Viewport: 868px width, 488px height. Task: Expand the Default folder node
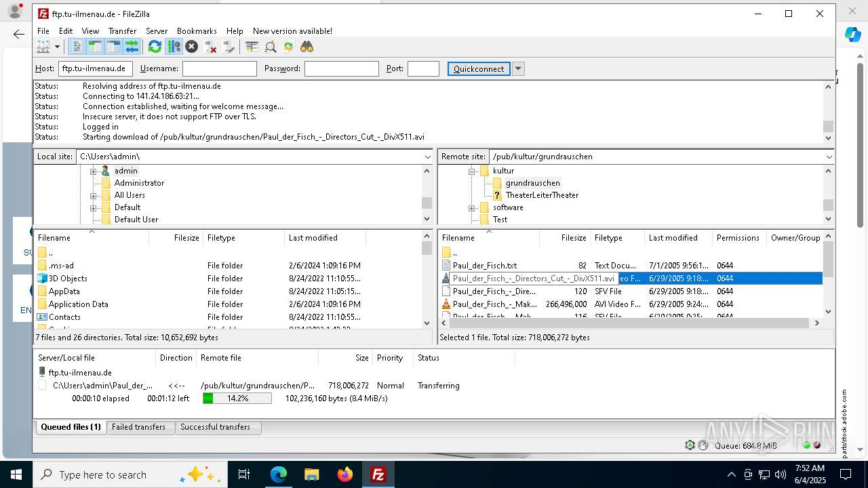pos(94,207)
